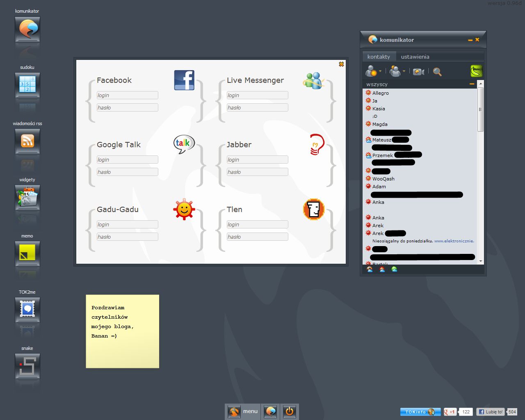Click the Live Messenger login field
This screenshot has height=420, width=525.
pos(257,95)
